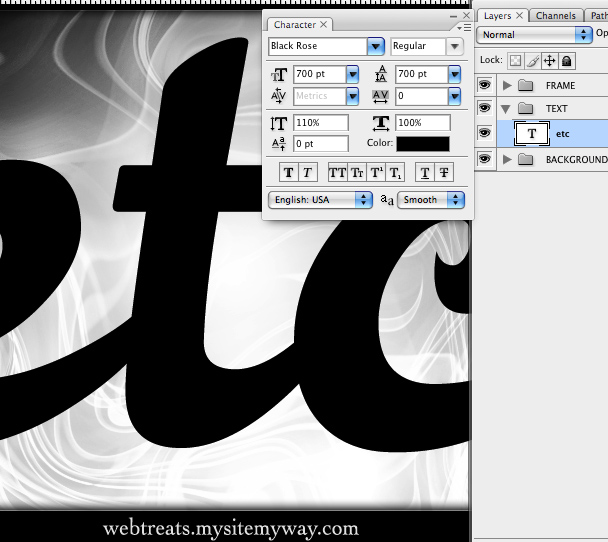Click the anti-aliasing aa icon
Image resolution: width=608 pixels, height=542 pixels.
[x=387, y=200]
